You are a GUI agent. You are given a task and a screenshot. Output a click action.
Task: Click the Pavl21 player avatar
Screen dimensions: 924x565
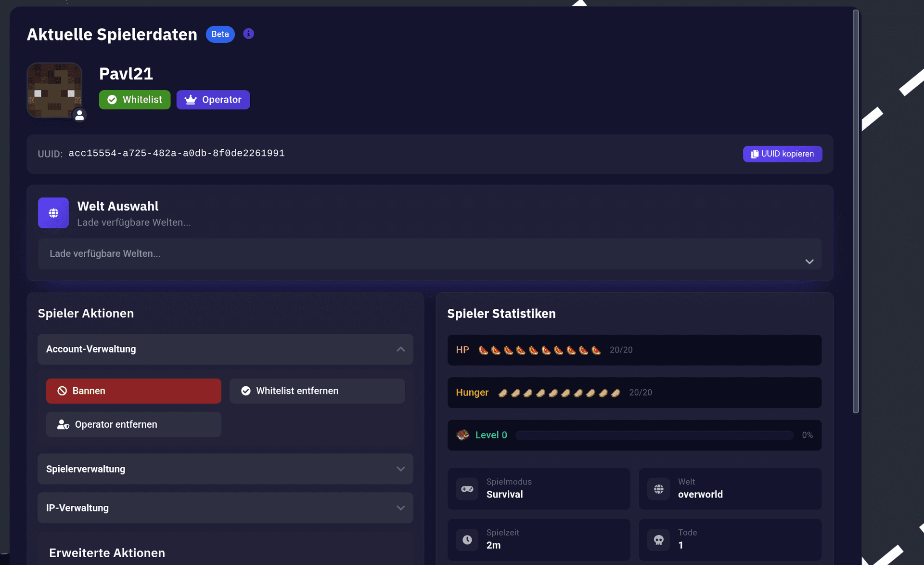pos(54,90)
